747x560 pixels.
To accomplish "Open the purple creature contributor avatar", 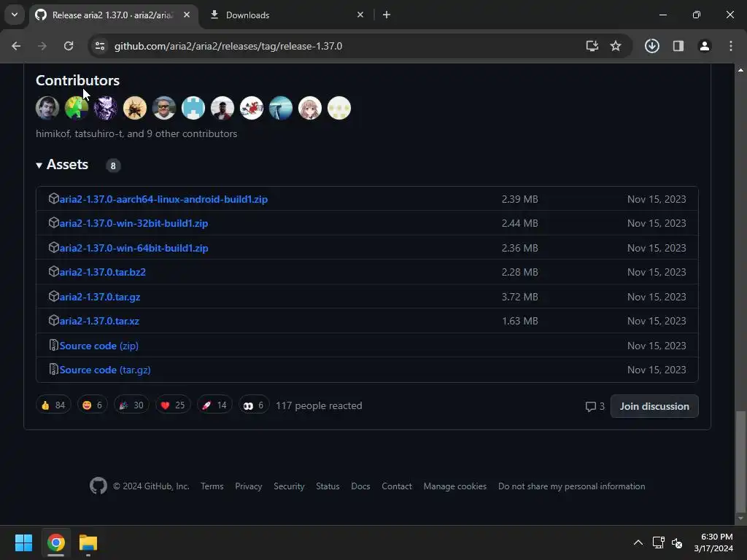I will pos(105,108).
